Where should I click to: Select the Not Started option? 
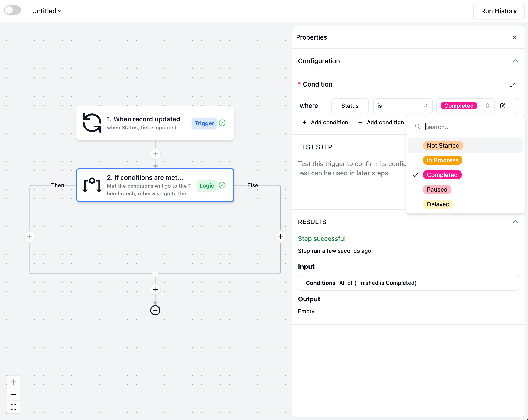pyautogui.click(x=443, y=146)
